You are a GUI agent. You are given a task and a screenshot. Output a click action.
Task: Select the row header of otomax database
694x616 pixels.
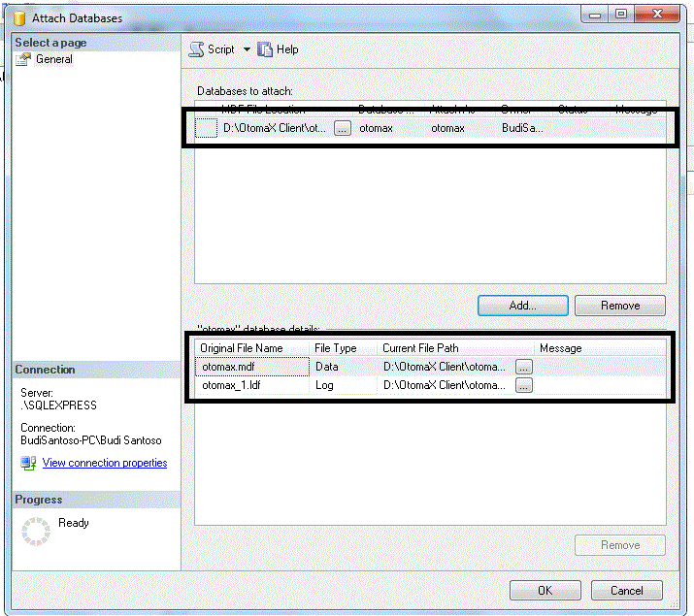(x=206, y=128)
